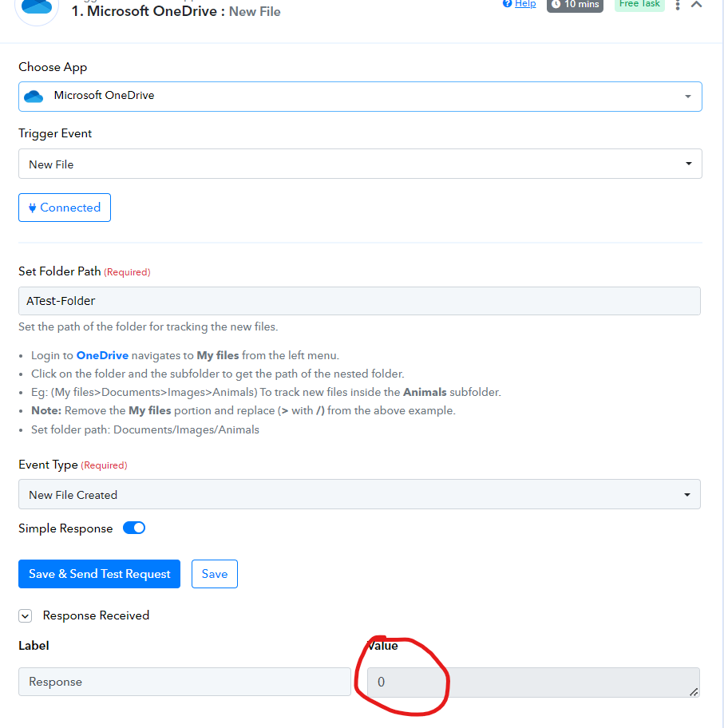
Task: Click the Value field showing 0
Action: tap(533, 682)
